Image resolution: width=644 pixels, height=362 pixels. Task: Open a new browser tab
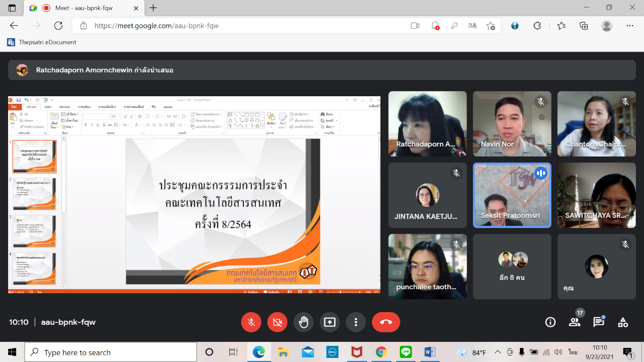[x=153, y=8]
